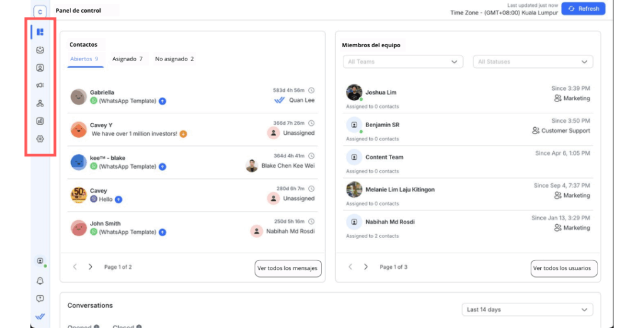Go to previous page of team members
Viewport: 644px width, 328px height.
pos(350,267)
